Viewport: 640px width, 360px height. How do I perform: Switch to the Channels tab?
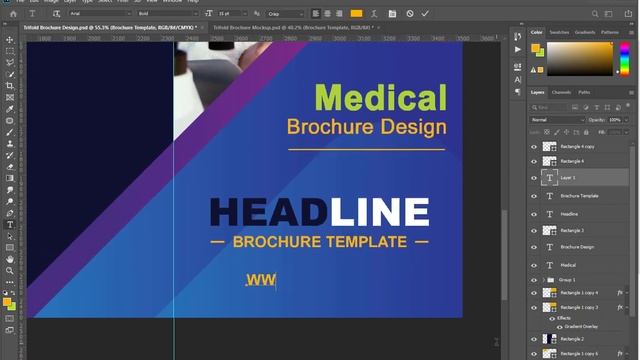[x=561, y=92]
